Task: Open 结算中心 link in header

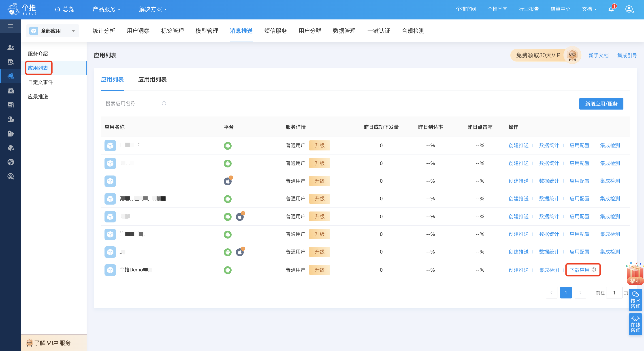Action: click(x=560, y=9)
